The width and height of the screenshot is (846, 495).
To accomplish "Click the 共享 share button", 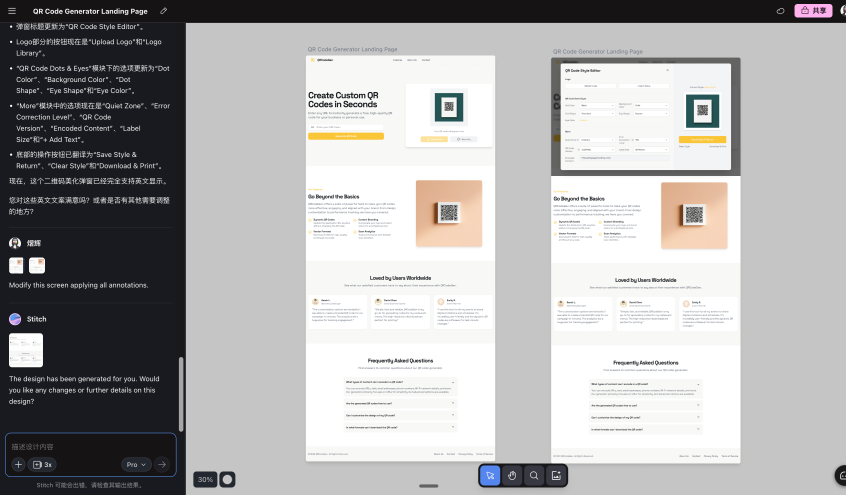I will 813,10.
